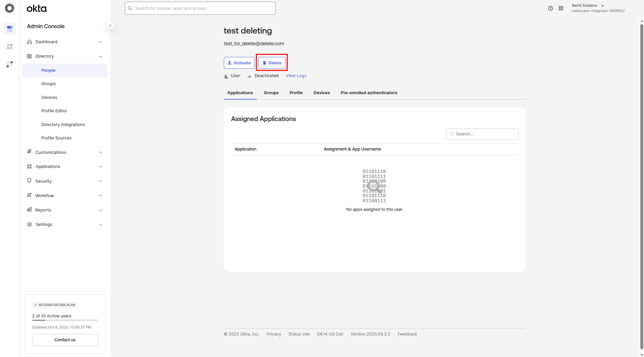Click the Application column header

pyautogui.click(x=245, y=149)
